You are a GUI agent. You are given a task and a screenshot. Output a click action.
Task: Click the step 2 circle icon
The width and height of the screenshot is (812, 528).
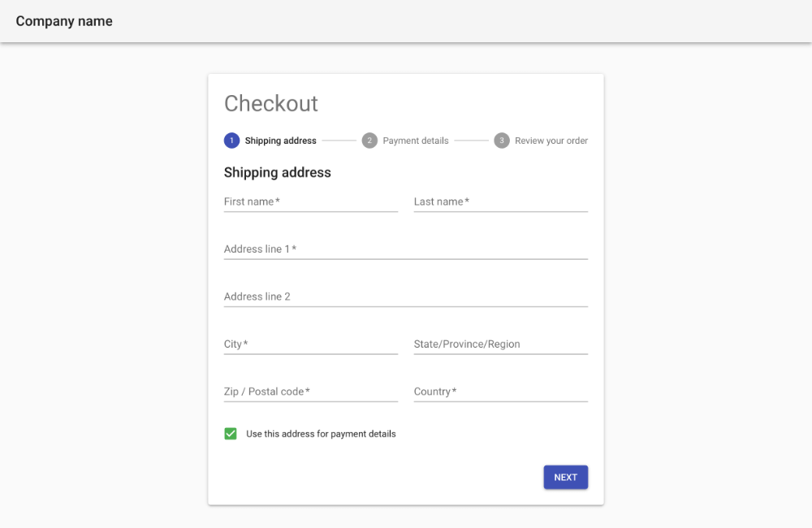(369, 141)
